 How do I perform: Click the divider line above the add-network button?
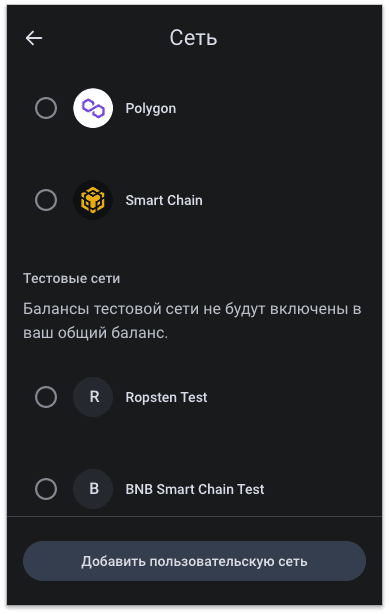(x=194, y=516)
